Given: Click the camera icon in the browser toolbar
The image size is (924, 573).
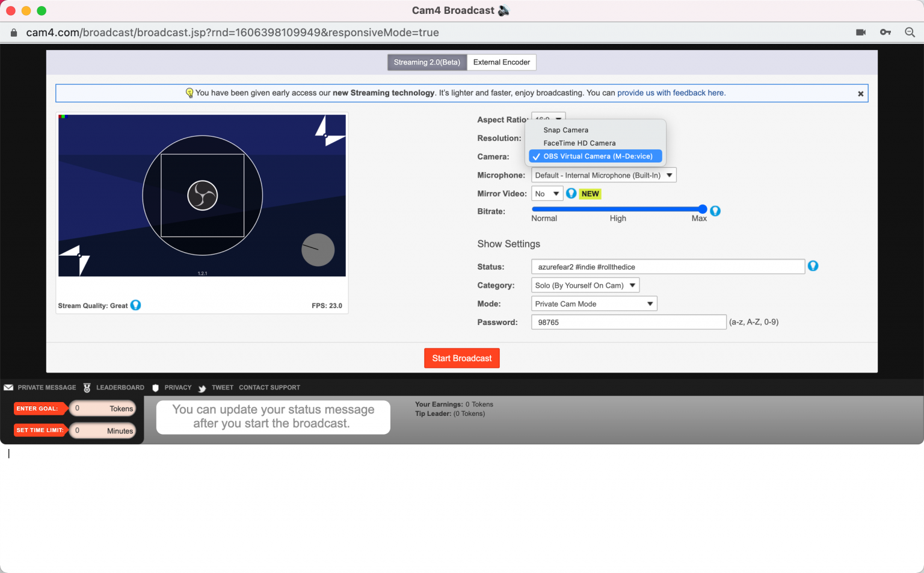Looking at the screenshot, I should click(860, 33).
